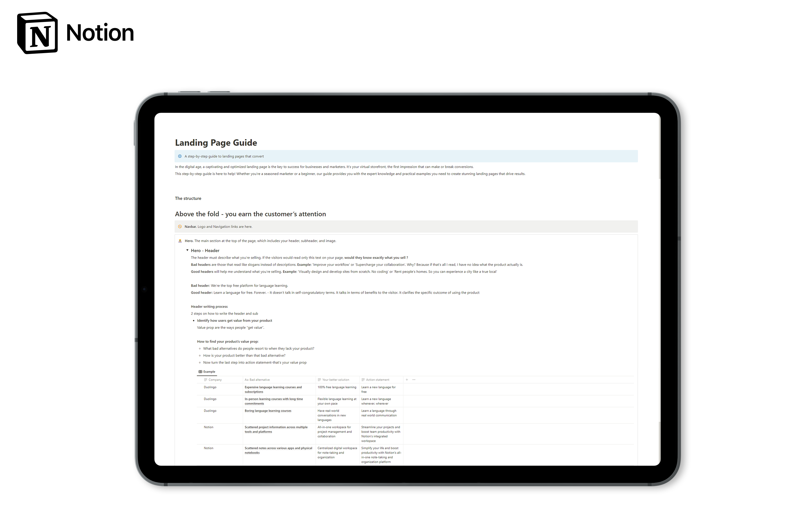This screenshot has width=812, height=516.
Task: Click the three-dot menu icon in table header
Action: point(414,379)
